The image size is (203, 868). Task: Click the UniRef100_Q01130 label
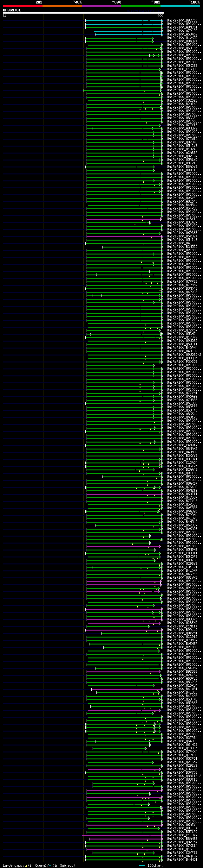[182, 473]
